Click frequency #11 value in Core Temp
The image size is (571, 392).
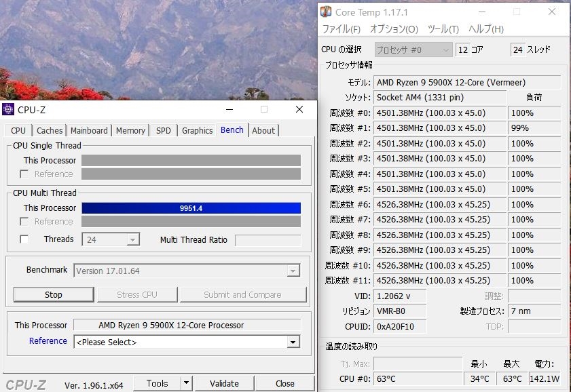440,281
